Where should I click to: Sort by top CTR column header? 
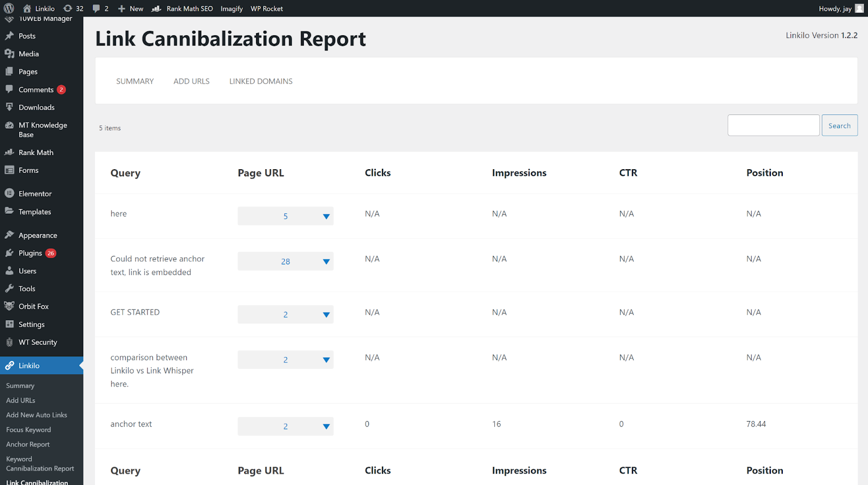click(628, 173)
